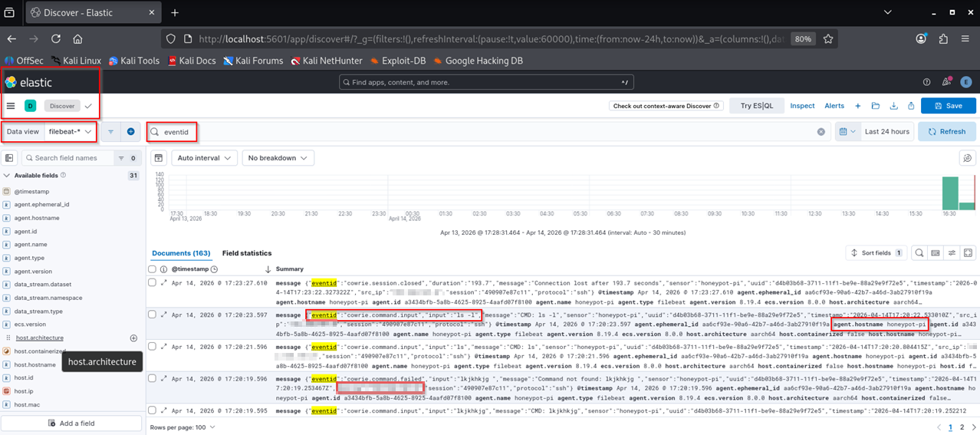The width and height of the screenshot is (980, 435).
Task: Click the share icon in the top toolbar
Action: coord(911,106)
